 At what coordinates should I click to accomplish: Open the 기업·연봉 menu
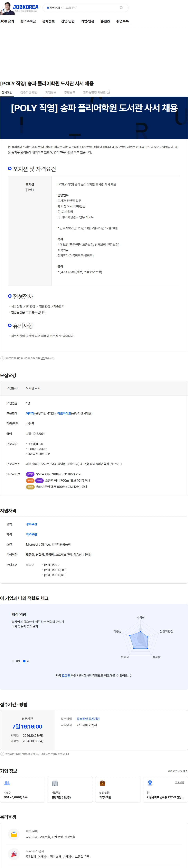(87, 21)
